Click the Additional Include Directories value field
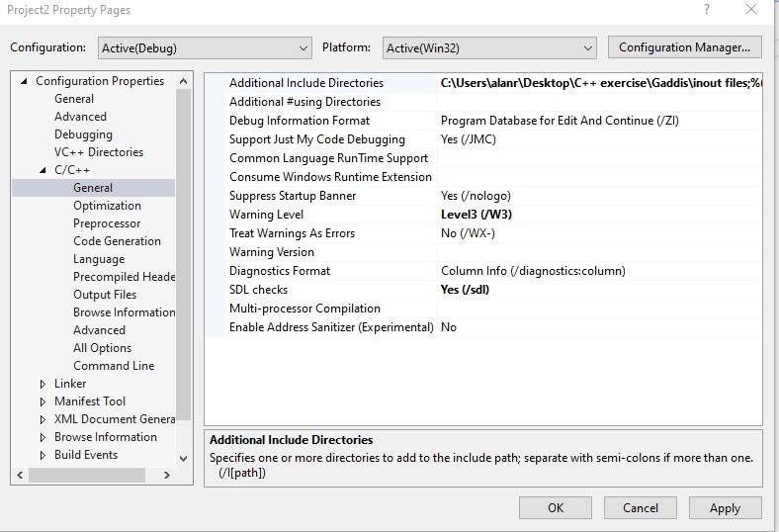Screen dimensions: 779x532 (x=599, y=83)
